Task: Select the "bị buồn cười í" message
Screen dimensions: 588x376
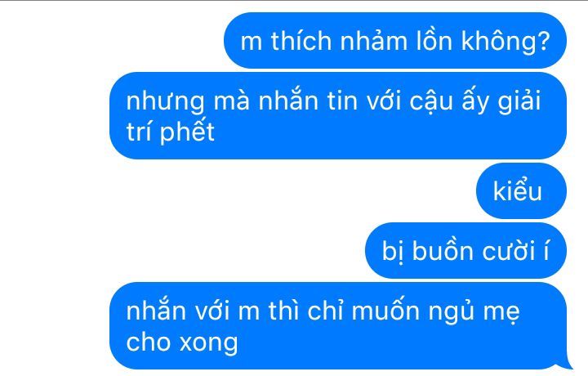Action: [x=465, y=250]
